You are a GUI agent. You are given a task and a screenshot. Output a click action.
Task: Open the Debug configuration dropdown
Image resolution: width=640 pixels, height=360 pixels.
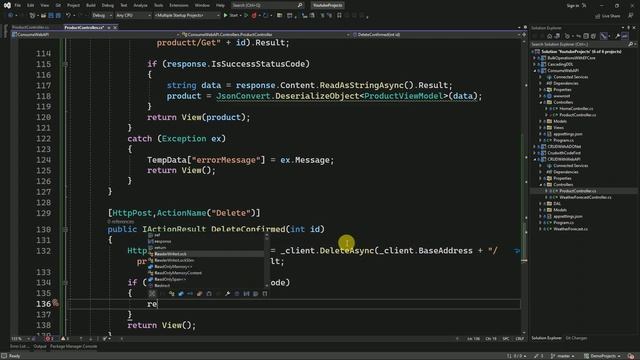pyautogui.click(x=102, y=16)
